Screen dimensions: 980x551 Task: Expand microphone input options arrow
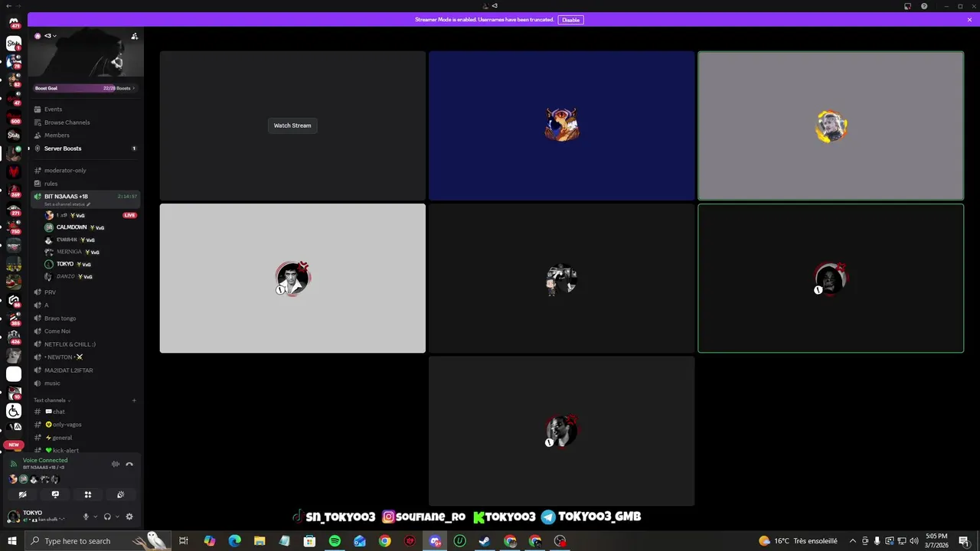point(95,517)
